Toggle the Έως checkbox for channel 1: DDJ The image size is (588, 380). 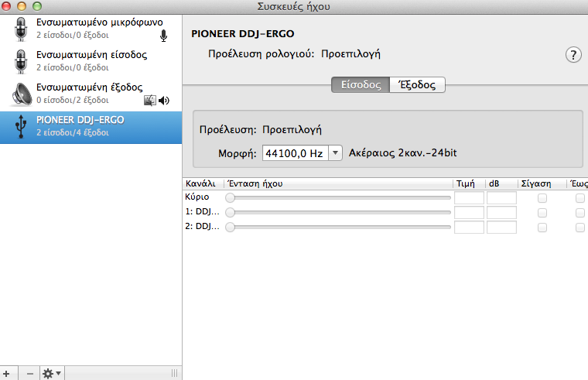(x=580, y=213)
